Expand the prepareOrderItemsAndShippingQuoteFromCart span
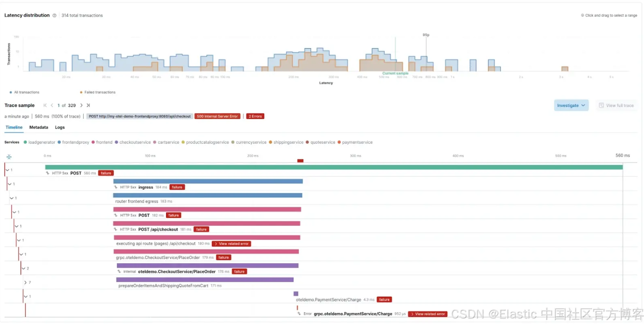The width and height of the screenshot is (644, 324). [x=26, y=283]
